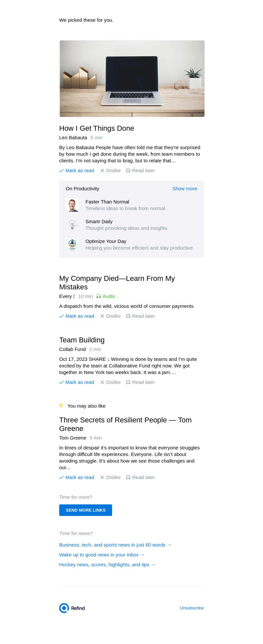
Task: Click the Refind logo in the footer
Action: 72,608
